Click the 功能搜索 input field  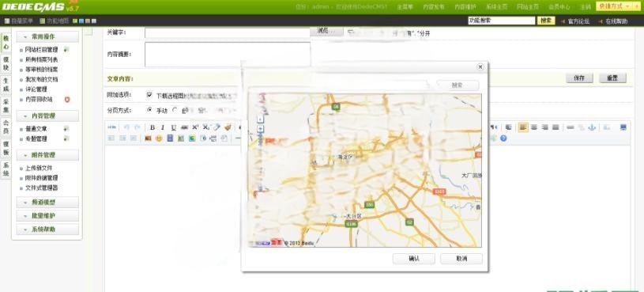point(502,21)
